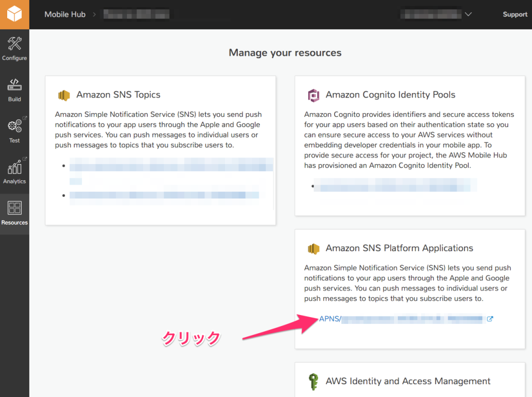Open the second SNS topic link
Image resolution: width=532 pixels, height=397 pixels.
pos(164,195)
